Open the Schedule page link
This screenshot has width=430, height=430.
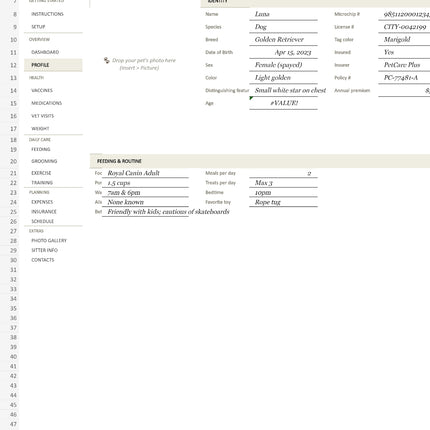click(x=42, y=221)
